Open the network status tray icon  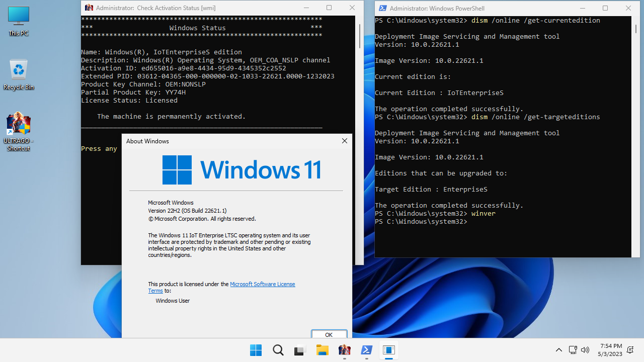(573, 350)
